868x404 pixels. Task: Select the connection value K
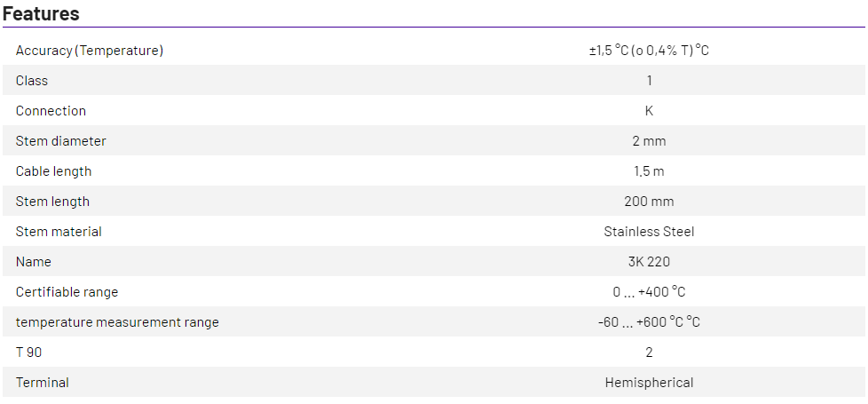coord(649,111)
